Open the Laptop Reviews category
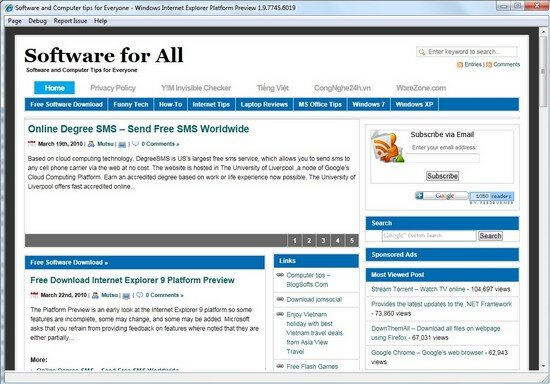Image resolution: width=550 pixels, height=384 pixels. coord(264,105)
